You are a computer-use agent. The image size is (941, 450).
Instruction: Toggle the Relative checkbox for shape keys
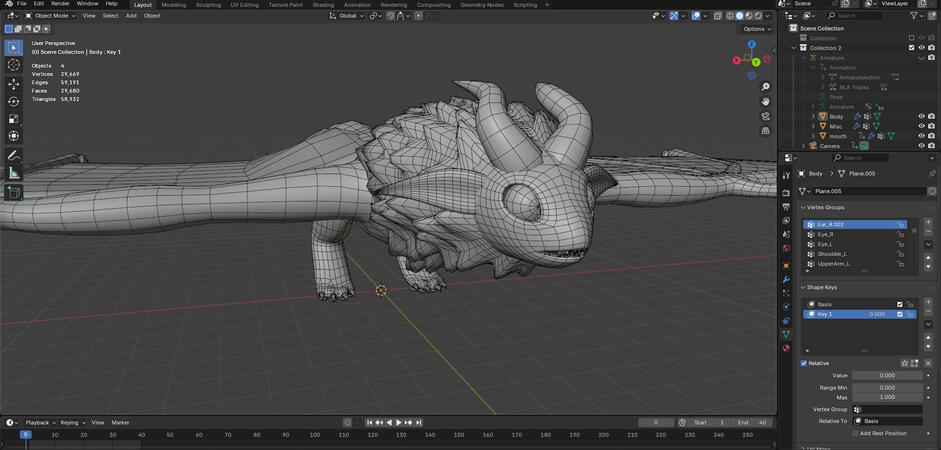(804, 363)
